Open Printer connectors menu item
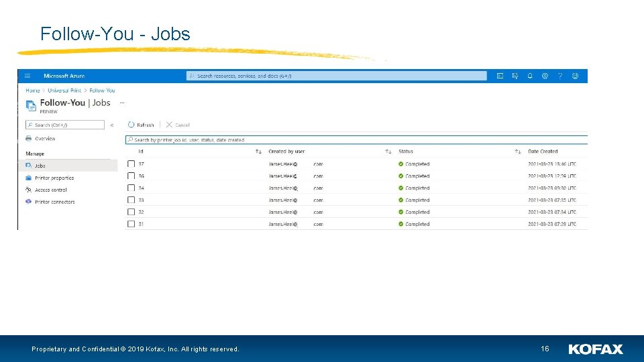This screenshot has height=362, width=644. coord(54,202)
